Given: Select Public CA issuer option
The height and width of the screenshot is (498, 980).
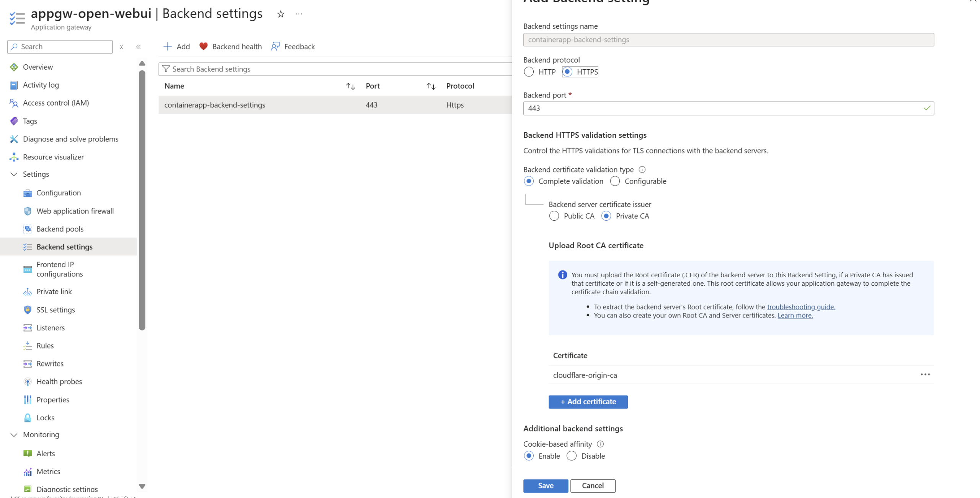Looking at the screenshot, I should pos(554,216).
